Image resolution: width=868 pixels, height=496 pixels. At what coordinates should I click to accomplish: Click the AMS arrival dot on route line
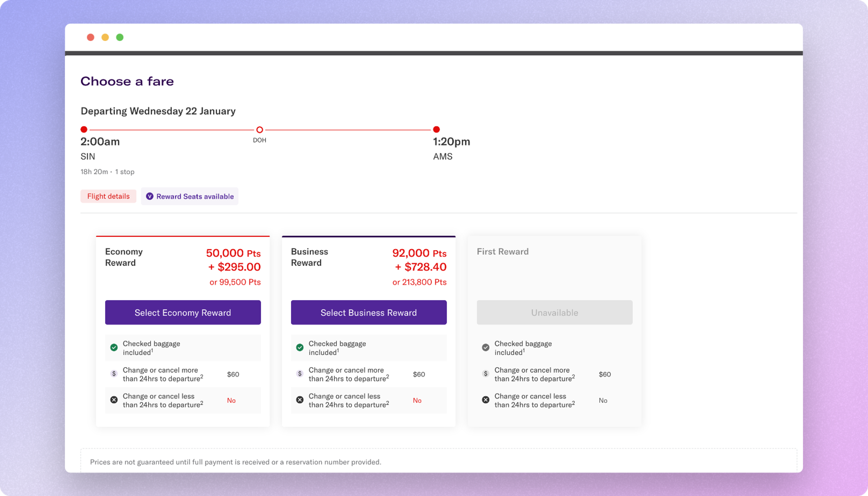436,129
